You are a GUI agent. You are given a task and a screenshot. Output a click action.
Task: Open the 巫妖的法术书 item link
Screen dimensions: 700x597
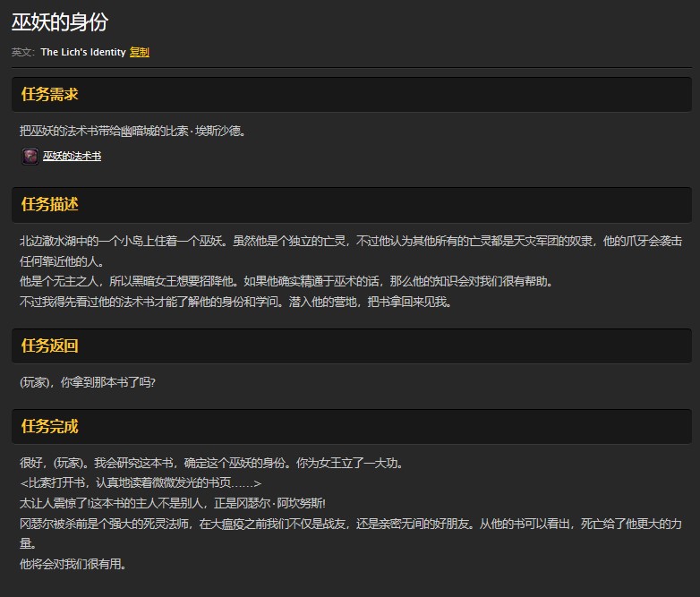(72, 157)
